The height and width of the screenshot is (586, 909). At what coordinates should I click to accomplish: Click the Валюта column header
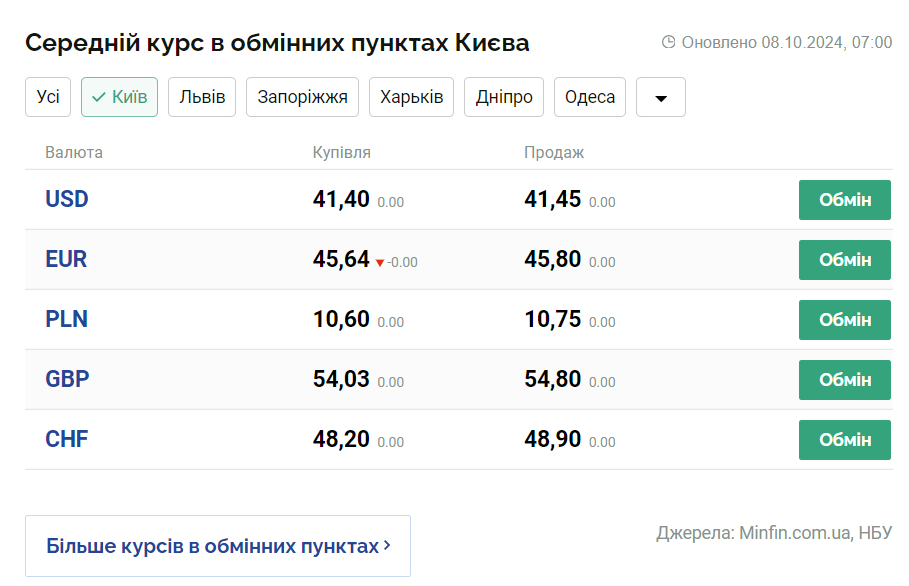74,152
